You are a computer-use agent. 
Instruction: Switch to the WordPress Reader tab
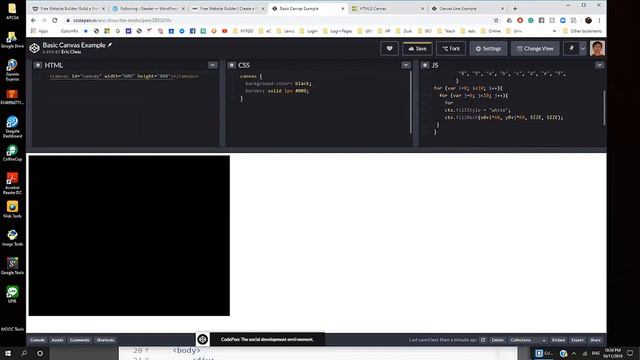[148, 9]
